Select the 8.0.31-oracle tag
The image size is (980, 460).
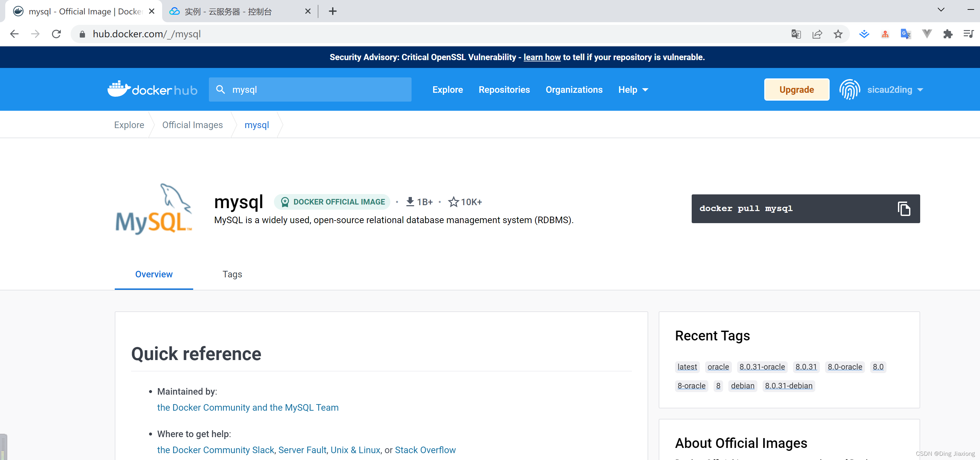click(x=762, y=367)
